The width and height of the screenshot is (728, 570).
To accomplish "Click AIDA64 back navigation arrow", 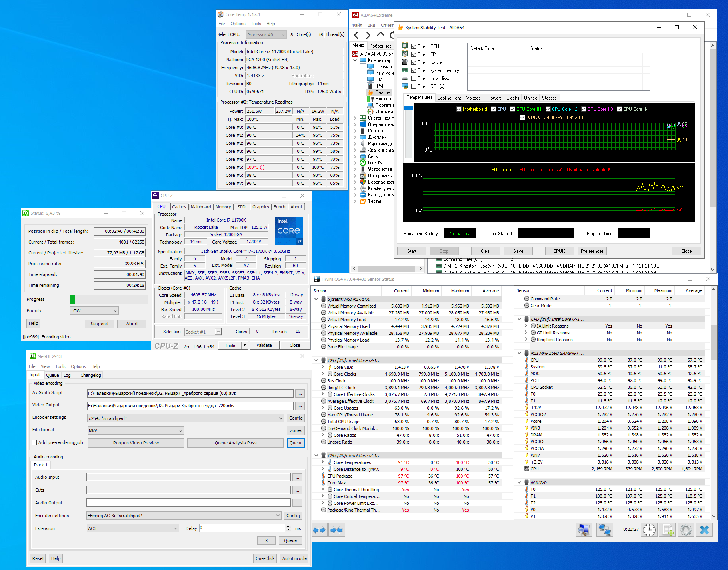I will click(x=356, y=35).
